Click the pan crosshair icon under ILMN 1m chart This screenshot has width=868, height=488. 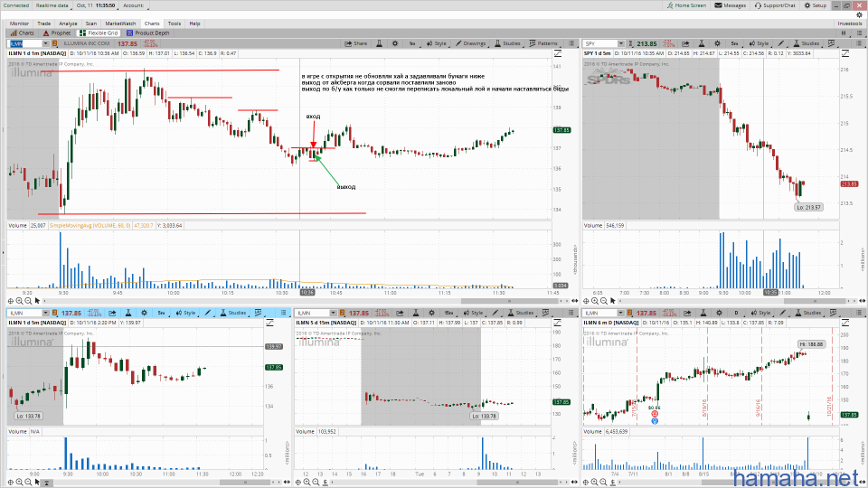coord(11,301)
